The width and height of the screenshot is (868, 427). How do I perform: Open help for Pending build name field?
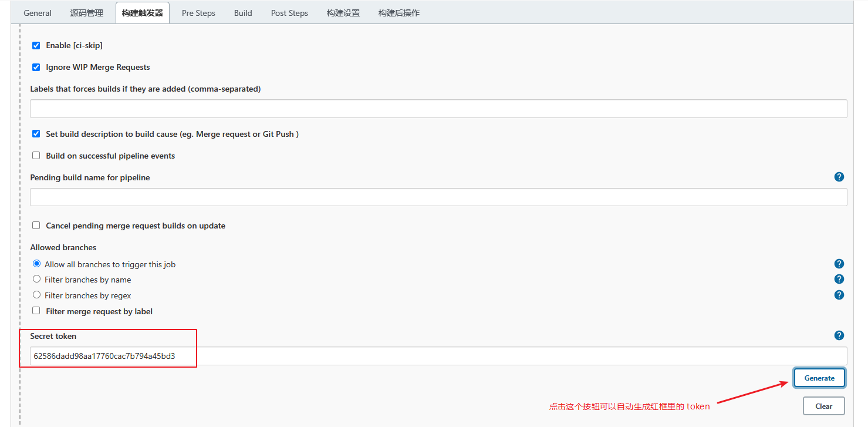(839, 177)
